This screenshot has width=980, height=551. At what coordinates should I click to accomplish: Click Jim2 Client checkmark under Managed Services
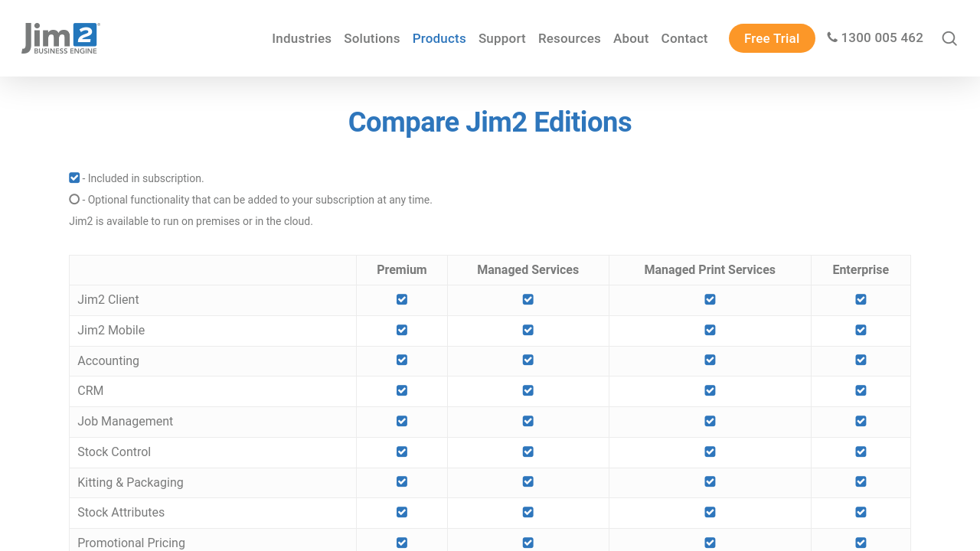coord(528,299)
